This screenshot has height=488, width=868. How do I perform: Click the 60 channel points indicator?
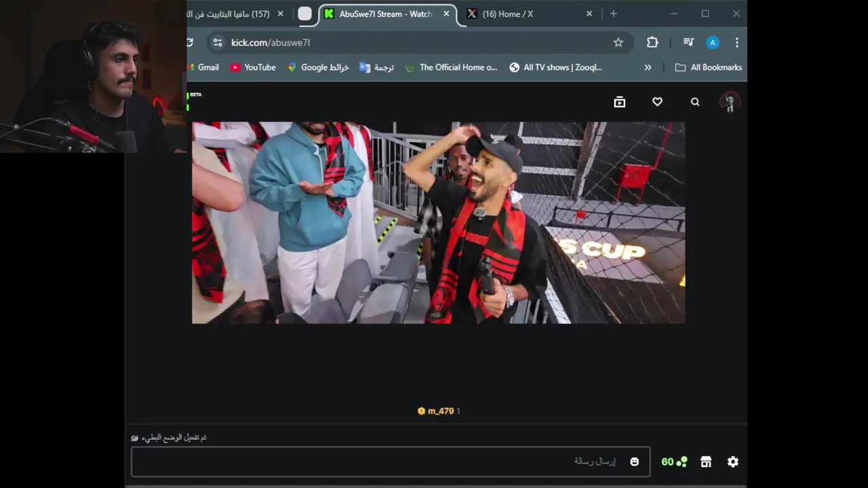(x=674, y=462)
